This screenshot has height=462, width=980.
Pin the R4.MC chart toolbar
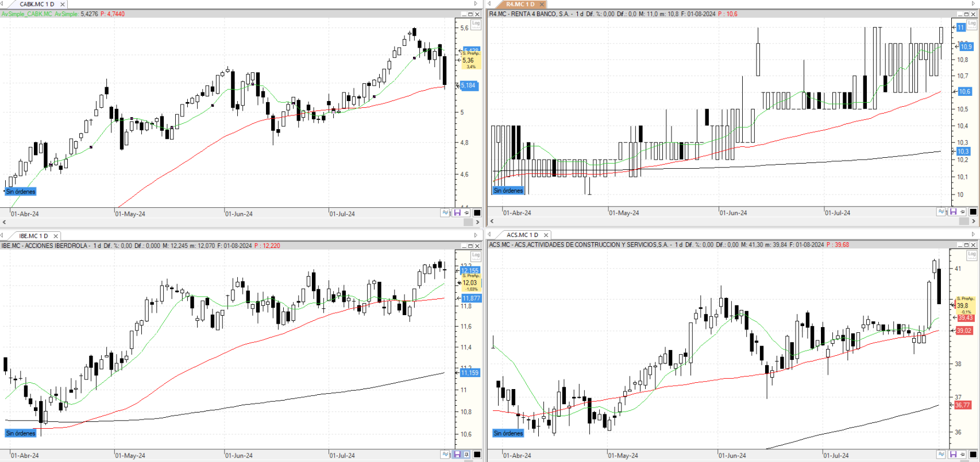coord(963,212)
